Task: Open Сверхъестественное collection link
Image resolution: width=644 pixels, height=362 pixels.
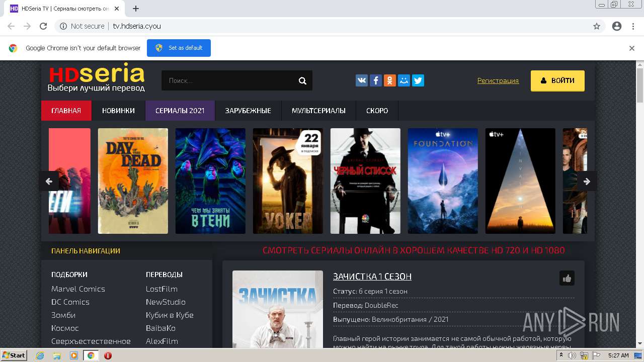Action: coord(91,341)
